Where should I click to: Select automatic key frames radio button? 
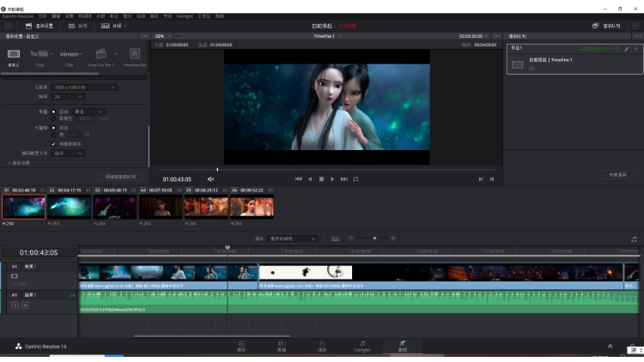coord(53,128)
